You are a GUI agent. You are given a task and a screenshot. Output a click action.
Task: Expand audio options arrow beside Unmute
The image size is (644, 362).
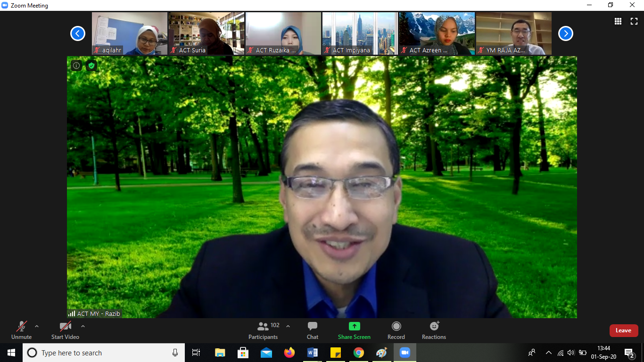click(x=37, y=326)
